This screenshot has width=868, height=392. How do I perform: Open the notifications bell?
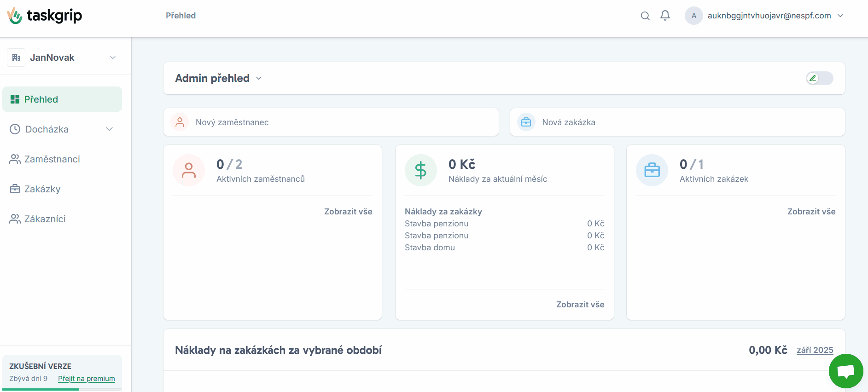point(665,16)
